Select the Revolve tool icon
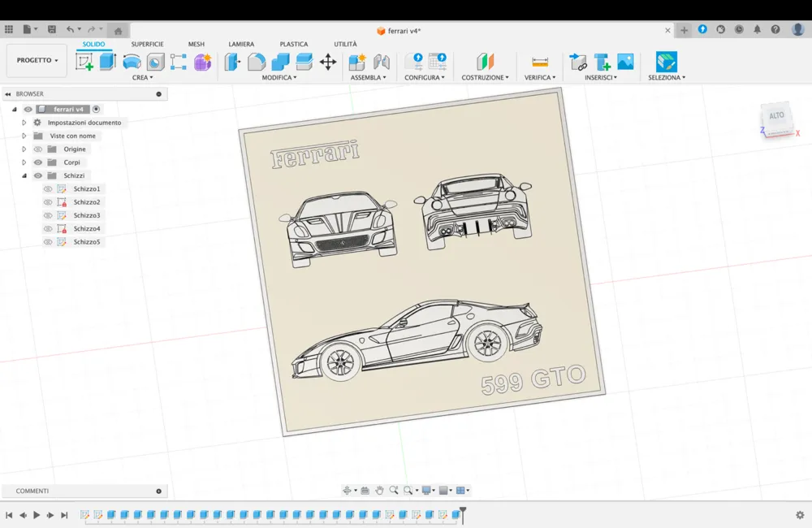The image size is (812, 528). point(132,62)
